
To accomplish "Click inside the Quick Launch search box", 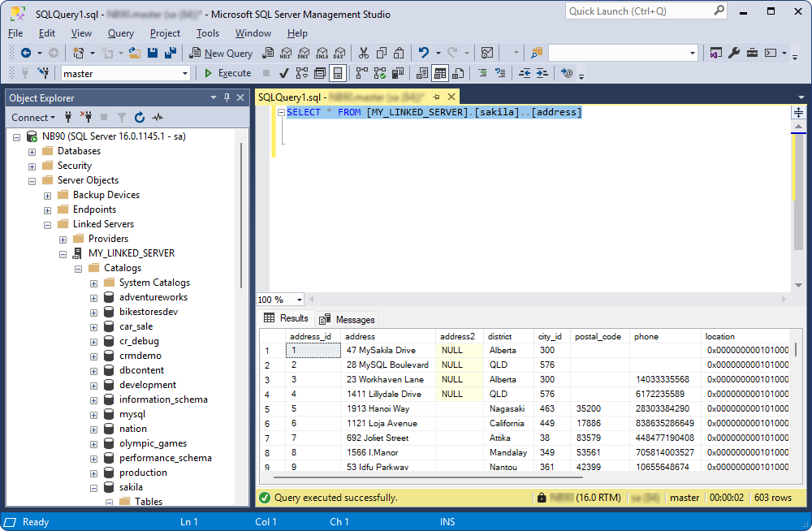I will click(x=641, y=11).
